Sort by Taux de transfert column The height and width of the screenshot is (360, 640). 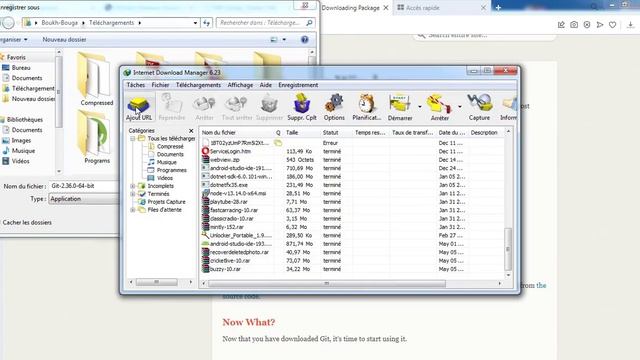point(412,133)
